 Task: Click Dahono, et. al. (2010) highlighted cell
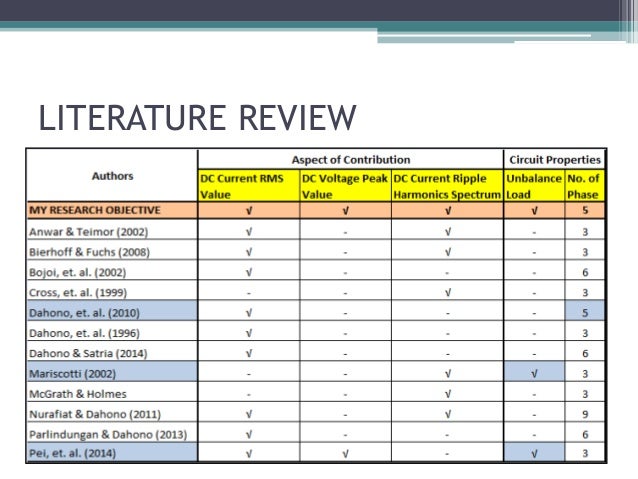[x=112, y=313]
